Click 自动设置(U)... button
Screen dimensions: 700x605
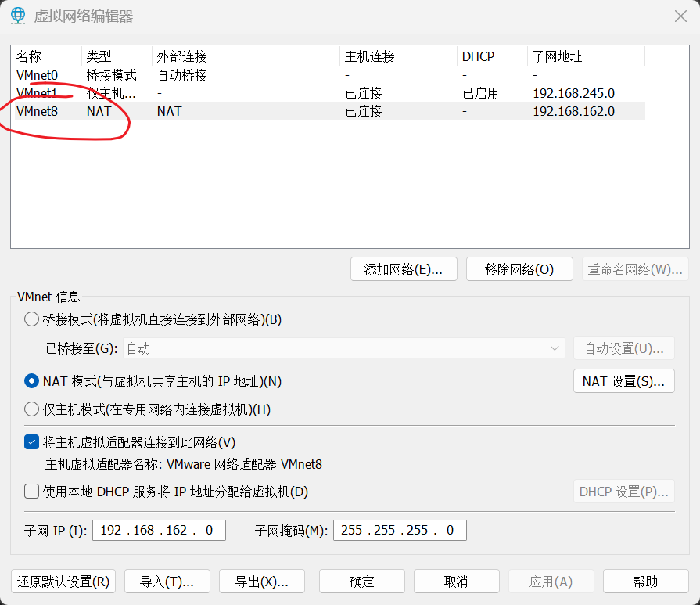point(623,348)
